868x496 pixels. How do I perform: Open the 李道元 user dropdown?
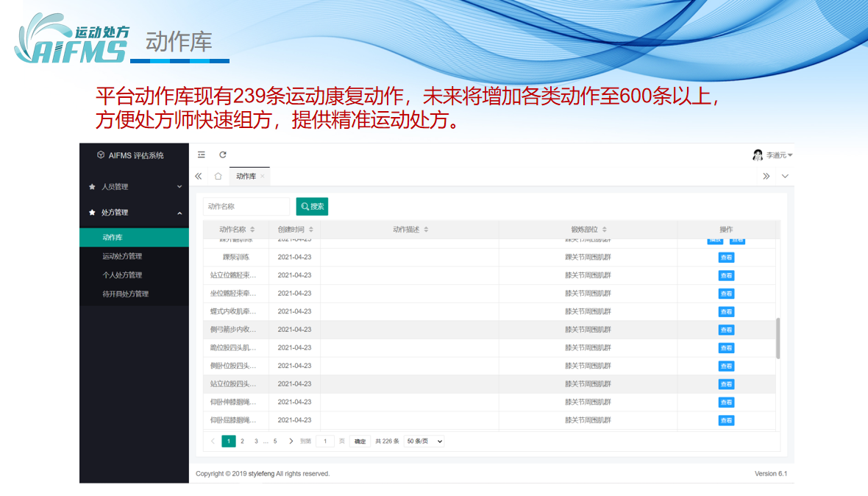(x=773, y=155)
